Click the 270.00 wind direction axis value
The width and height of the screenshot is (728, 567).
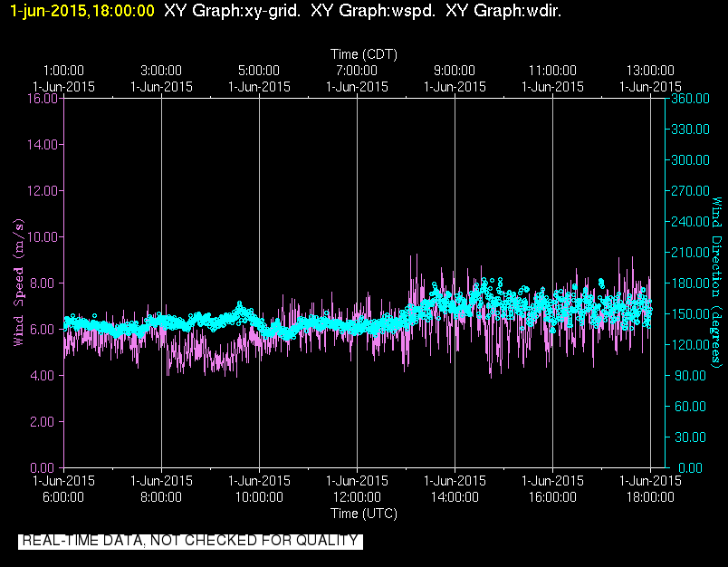pyautogui.click(x=690, y=191)
